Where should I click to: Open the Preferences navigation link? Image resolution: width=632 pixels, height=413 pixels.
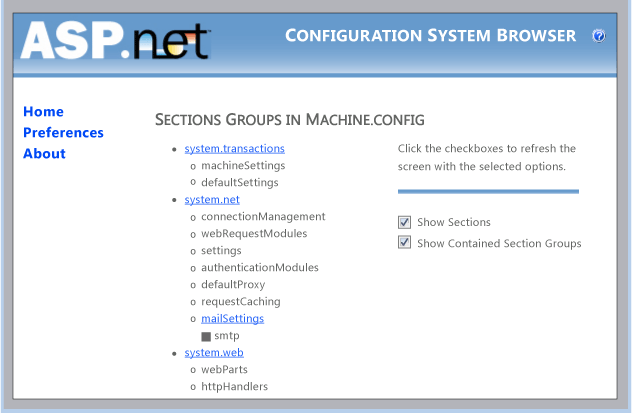coord(63,133)
